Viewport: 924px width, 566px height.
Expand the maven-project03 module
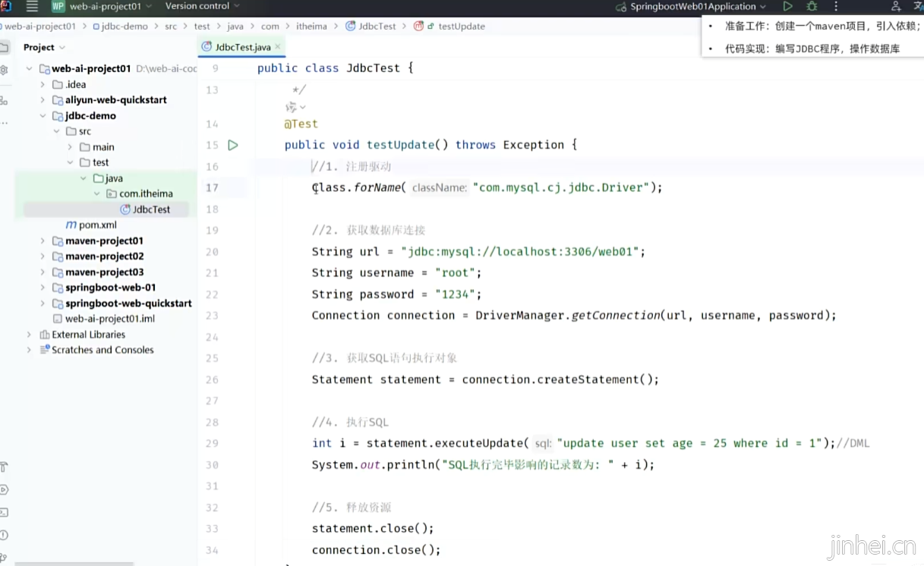pyautogui.click(x=43, y=272)
